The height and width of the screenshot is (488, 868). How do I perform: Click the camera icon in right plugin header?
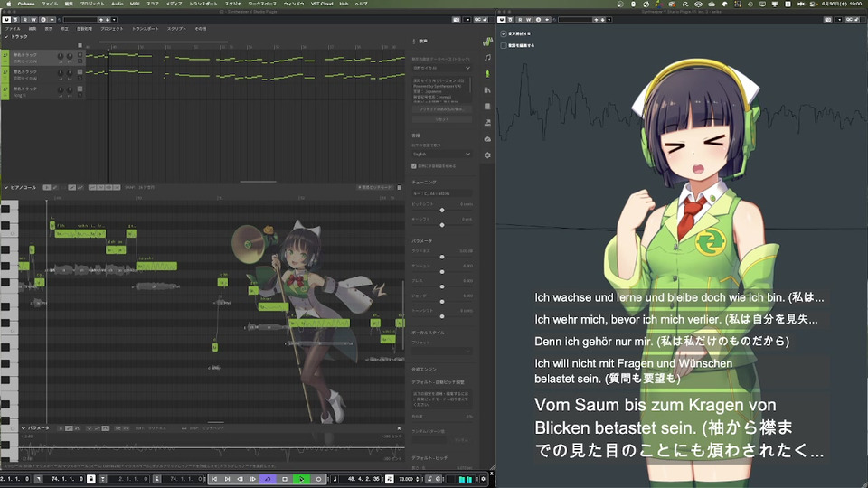coord(827,20)
